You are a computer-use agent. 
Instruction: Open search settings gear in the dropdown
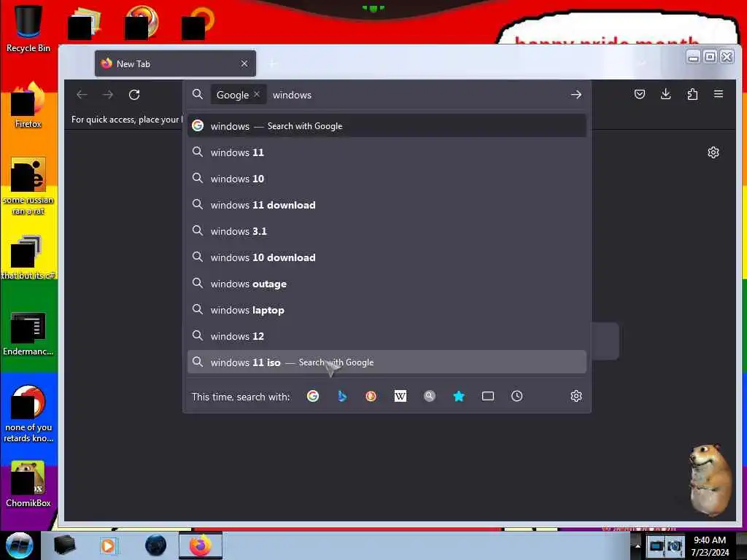(576, 396)
